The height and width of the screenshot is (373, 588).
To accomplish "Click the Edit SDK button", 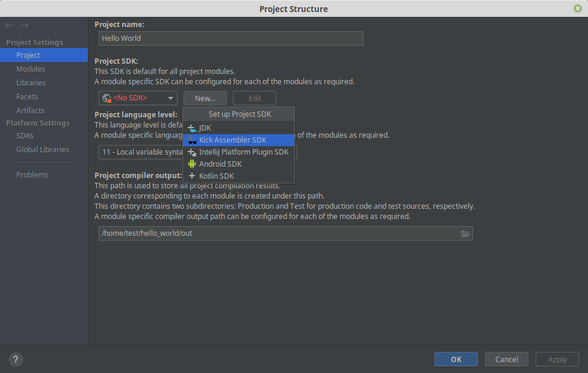I will 255,98.
